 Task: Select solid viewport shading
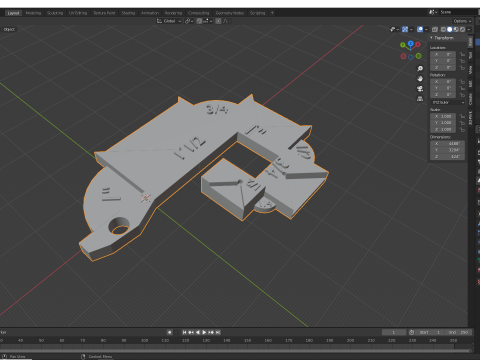tap(450, 29)
